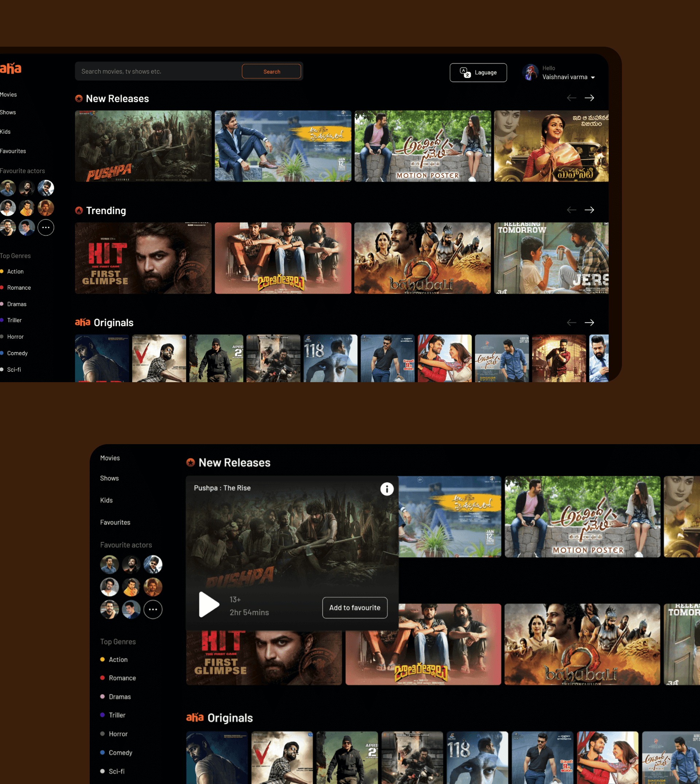This screenshot has width=700, height=784.
Task: Pick the Comedy genre in lower screen
Action: 116,753
